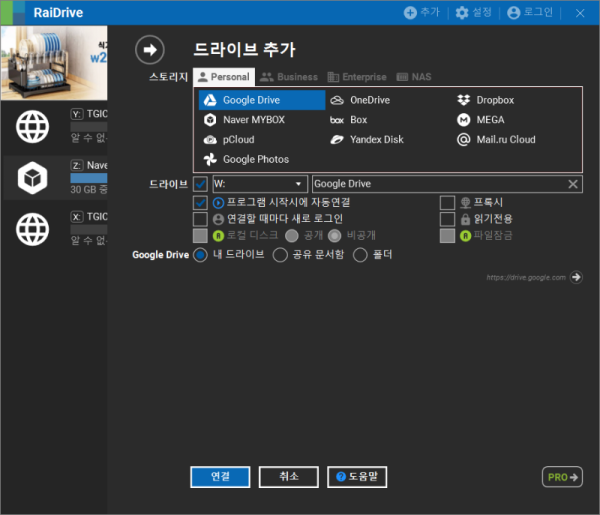Choose Box storage provider

click(348, 120)
